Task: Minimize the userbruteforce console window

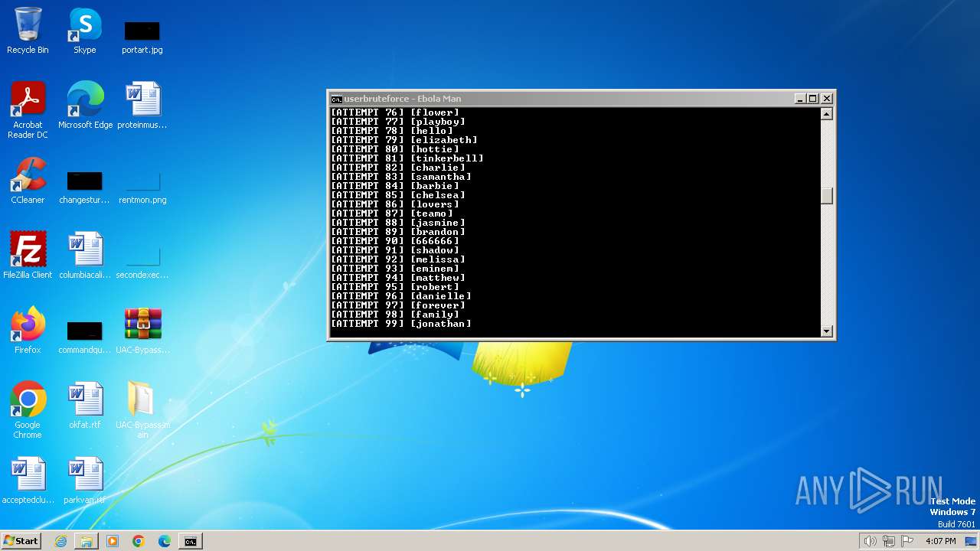Action: tap(800, 99)
